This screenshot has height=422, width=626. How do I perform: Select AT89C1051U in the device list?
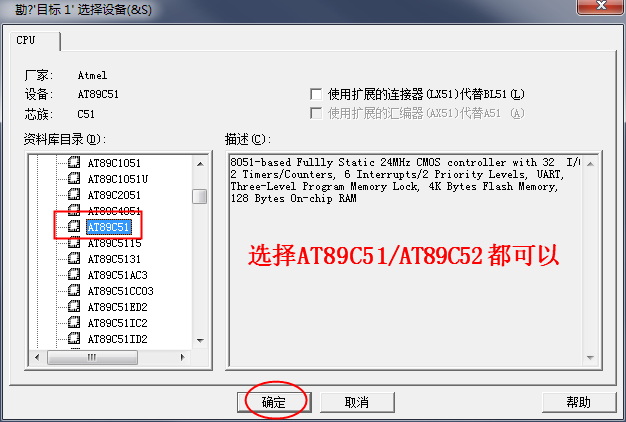tap(118, 179)
